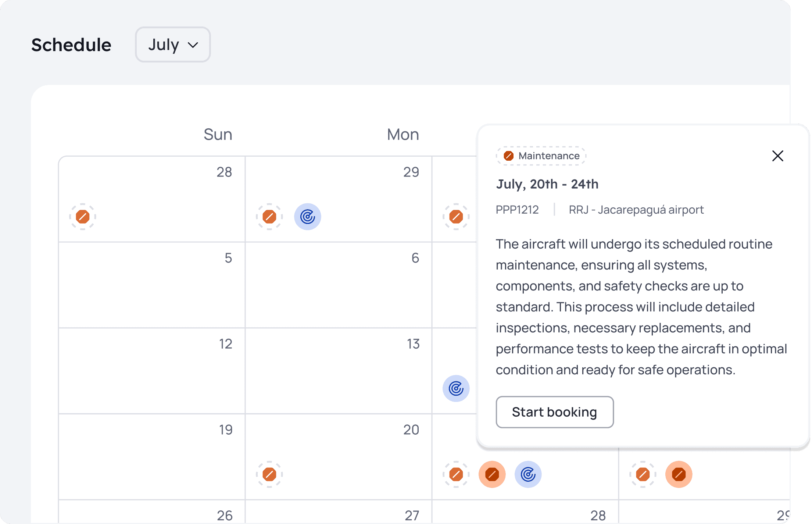Click rightmost solid orange maintenance icon
Screen dimensions: 812x524
pyautogui.click(x=679, y=474)
